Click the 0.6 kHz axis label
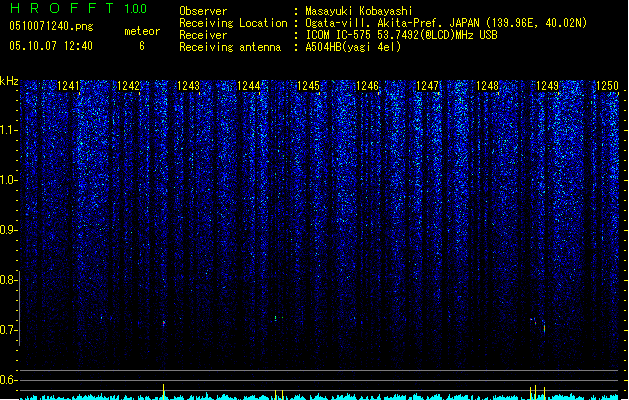Image resolution: width=629 pixels, height=400 pixels. [8, 380]
